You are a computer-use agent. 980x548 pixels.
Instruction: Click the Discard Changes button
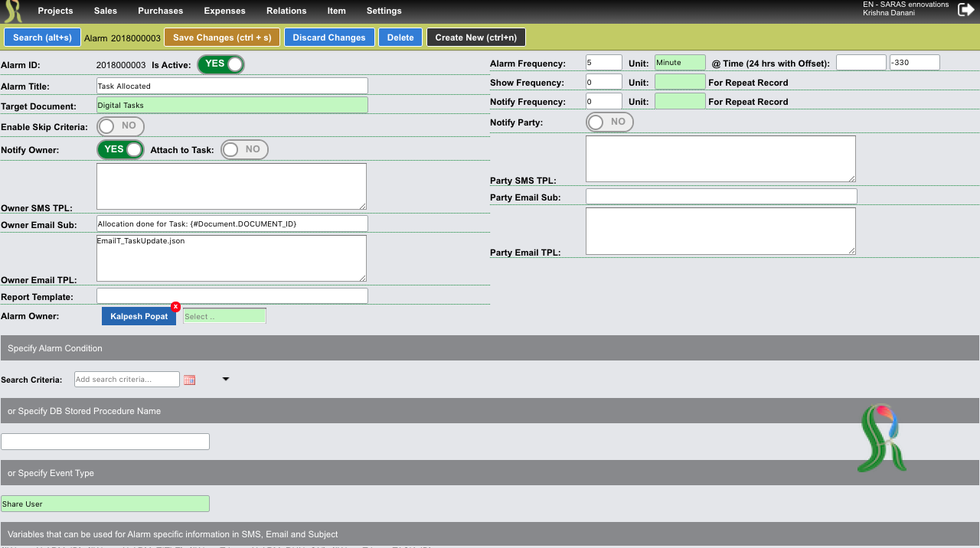(x=329, y=38)
